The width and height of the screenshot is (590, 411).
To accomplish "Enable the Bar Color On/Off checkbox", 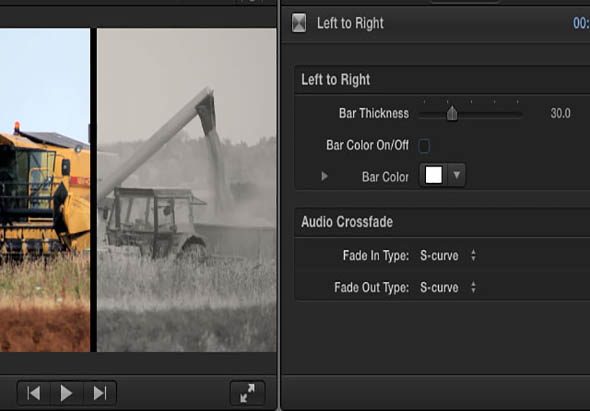I will [424, 146].
